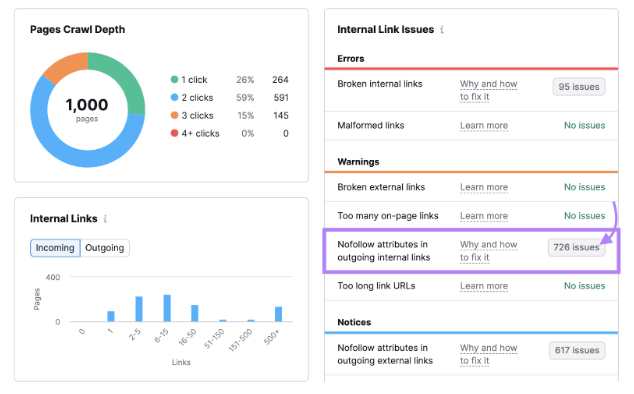The image size is (634, 394).
Task: Select the Errors section heading
Action: click(x=351, y=59)
